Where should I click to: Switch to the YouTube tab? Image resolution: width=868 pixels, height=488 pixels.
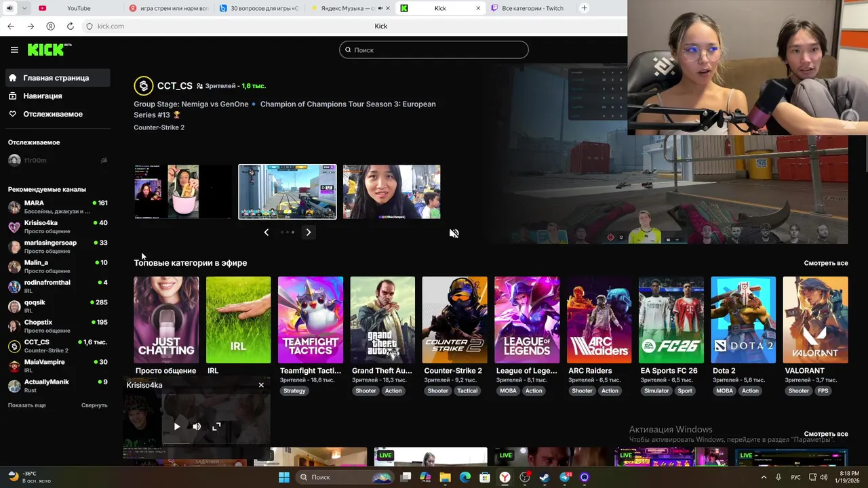point(79,8)
